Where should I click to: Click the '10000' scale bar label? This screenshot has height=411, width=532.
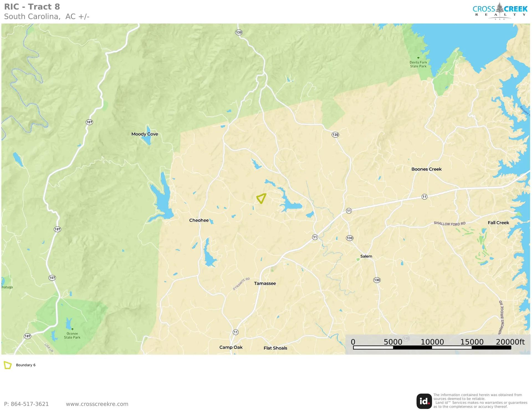(432, 342)
